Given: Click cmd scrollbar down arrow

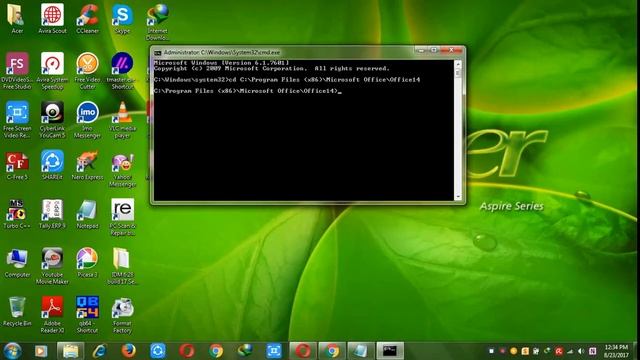Looking at the screenshot, I should 458,196.
